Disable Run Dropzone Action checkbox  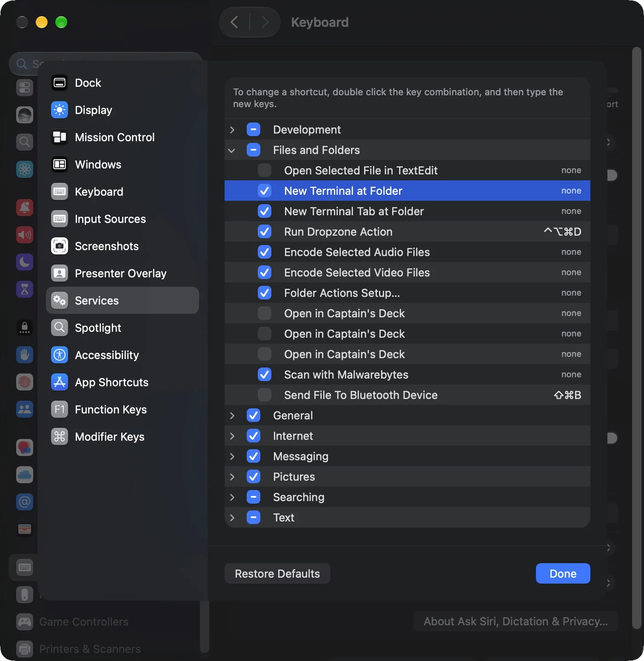265,231
